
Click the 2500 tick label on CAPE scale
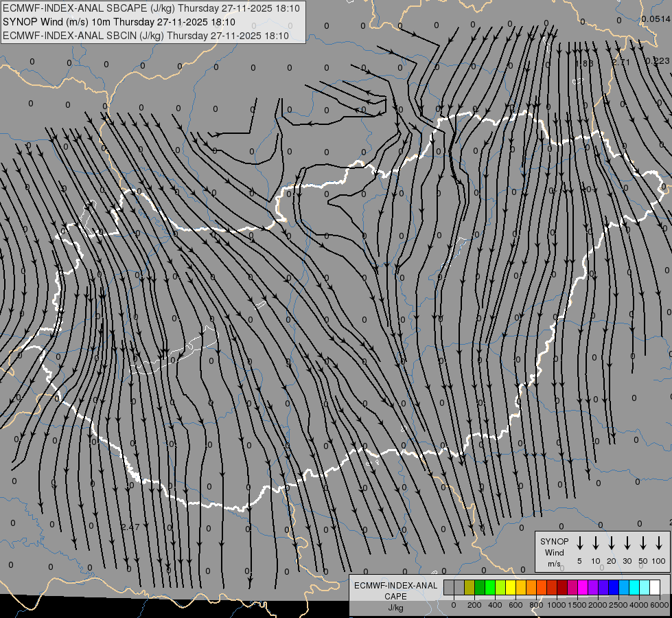618,605
